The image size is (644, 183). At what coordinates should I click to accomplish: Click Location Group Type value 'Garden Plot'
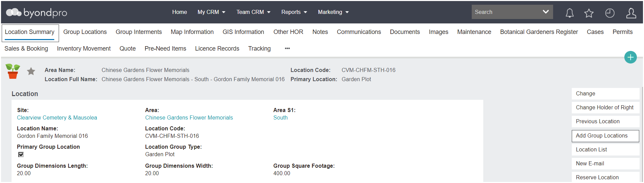(x=160, y=154)
